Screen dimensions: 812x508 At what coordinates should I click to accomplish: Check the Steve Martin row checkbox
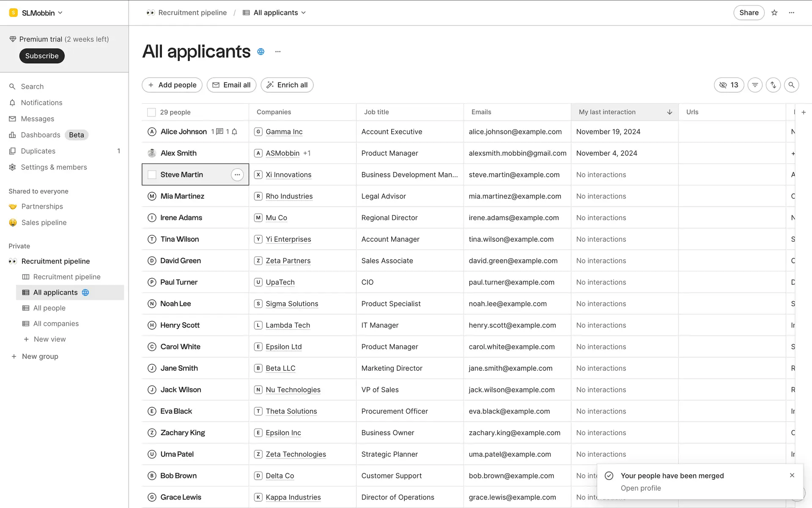pyautogui.click(x=152, y=175)
